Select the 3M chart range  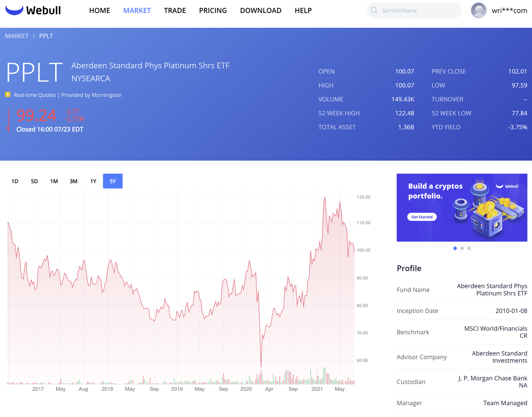pyautogui.click(x=74, y=181)
